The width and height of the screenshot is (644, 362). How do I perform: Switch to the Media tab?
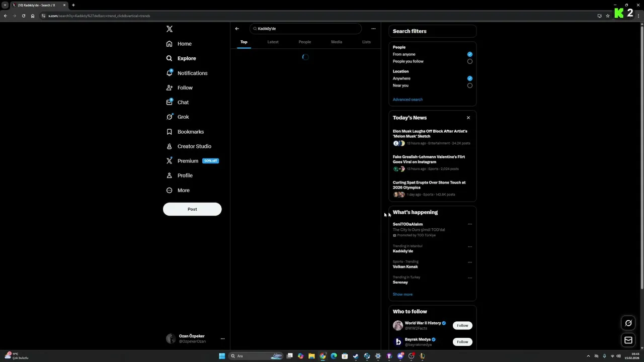[x=337, y=42]
